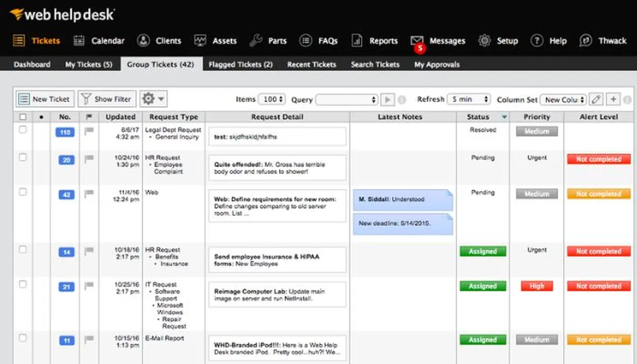Open the Setup gear icon
The width and height of the screenshot is (637, 364).
click(x=484, y=40)
